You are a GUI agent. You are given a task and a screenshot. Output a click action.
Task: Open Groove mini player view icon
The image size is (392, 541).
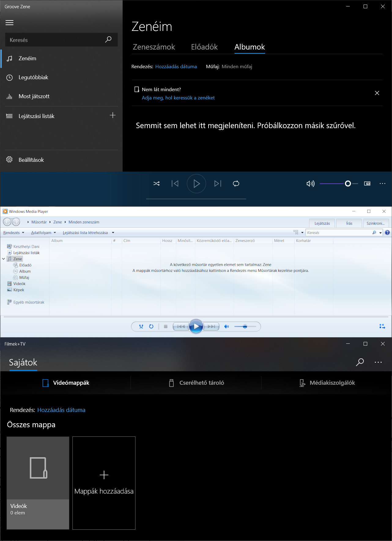tap(367, 183)
